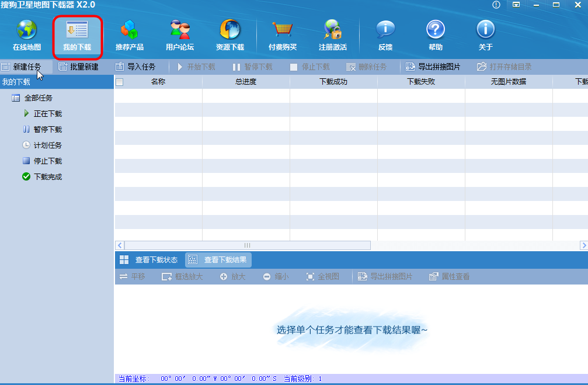Click the 放大 zoom in tool
This screenshot has width=588, height=385.
[232, 276]
